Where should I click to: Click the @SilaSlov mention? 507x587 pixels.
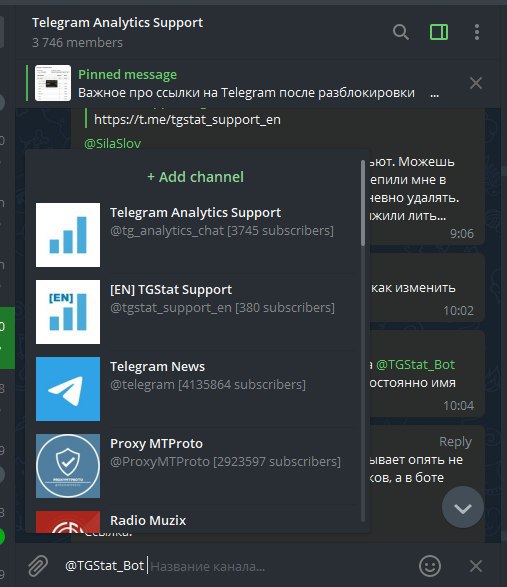(113, 143)
